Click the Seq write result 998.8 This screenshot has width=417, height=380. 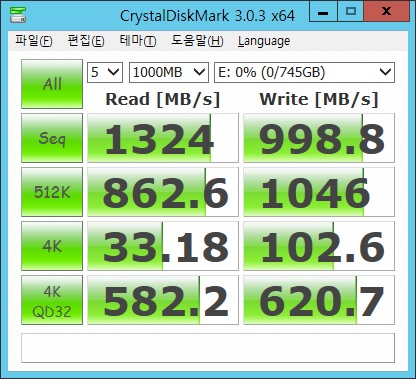[x=319, y=138]
